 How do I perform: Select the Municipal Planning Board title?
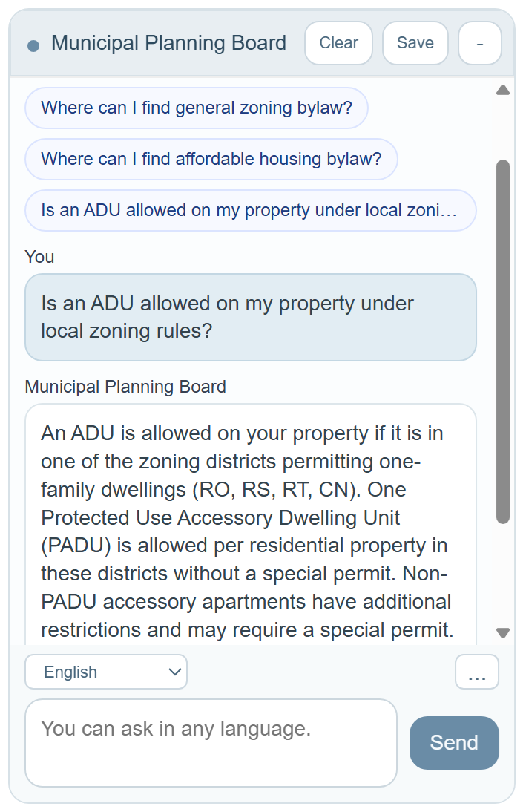click(169, 42)
